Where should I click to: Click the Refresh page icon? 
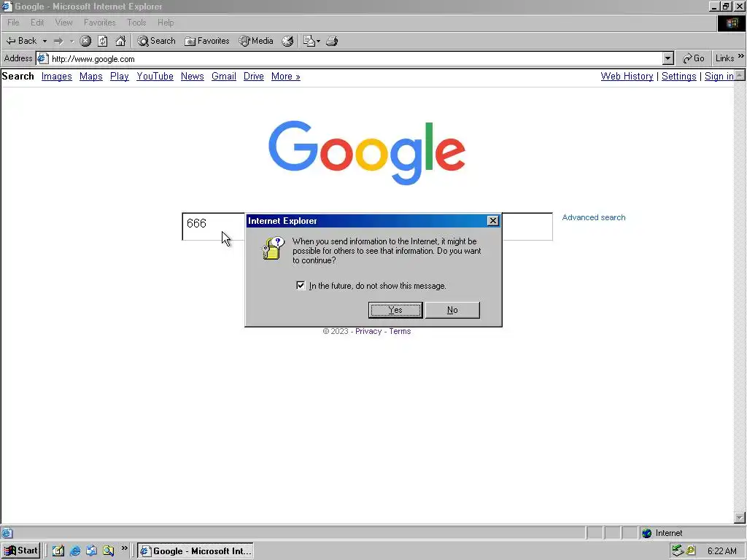[102, 41]
